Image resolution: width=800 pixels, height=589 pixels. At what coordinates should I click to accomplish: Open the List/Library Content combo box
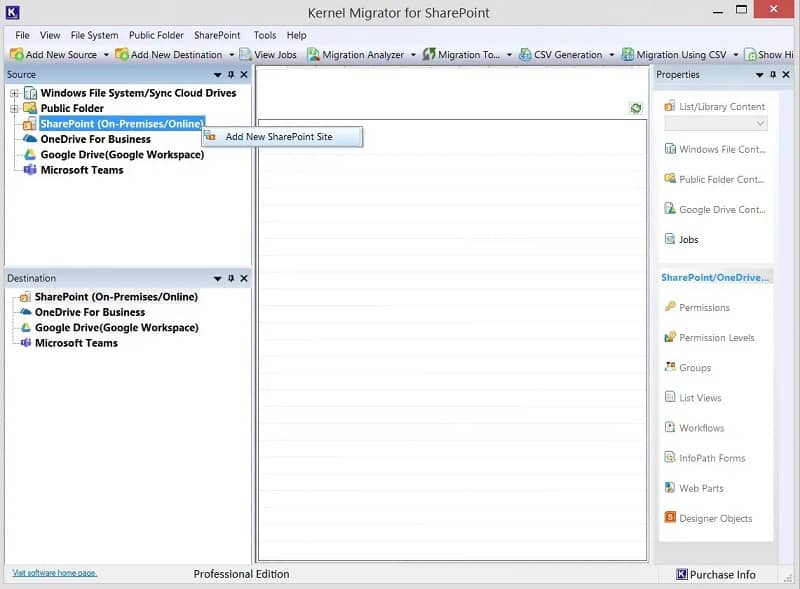(715, 124)
